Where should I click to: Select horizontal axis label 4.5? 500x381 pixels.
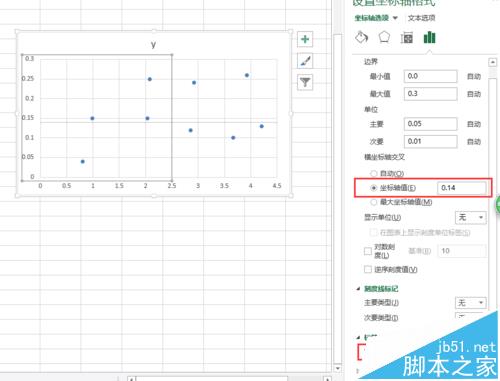(x=277, y=186)
